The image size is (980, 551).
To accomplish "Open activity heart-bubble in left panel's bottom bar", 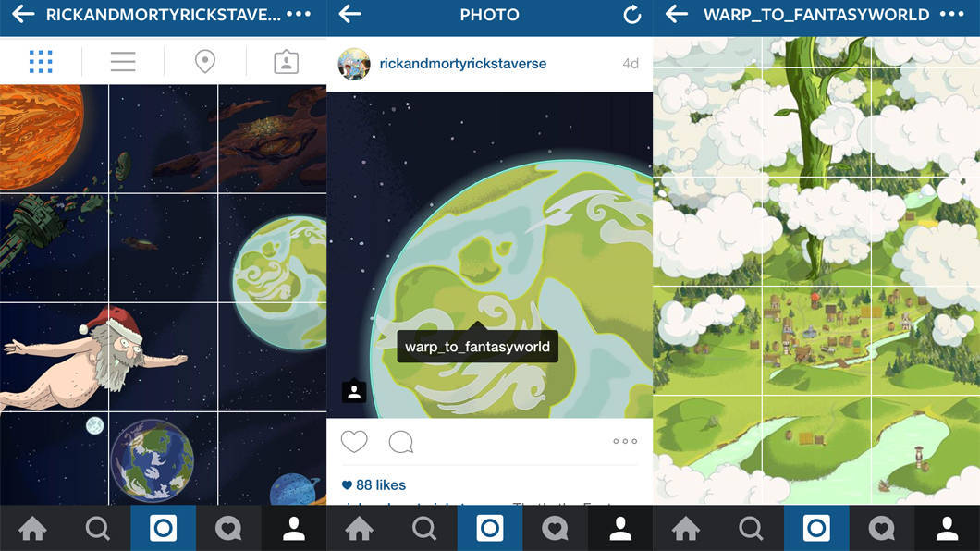I will click(228, 529).
